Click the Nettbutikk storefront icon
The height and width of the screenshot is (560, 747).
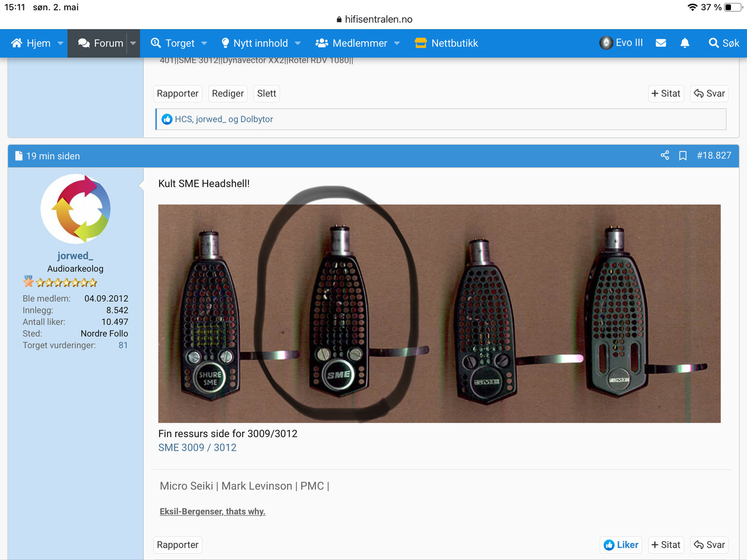[x=421, y=43]
